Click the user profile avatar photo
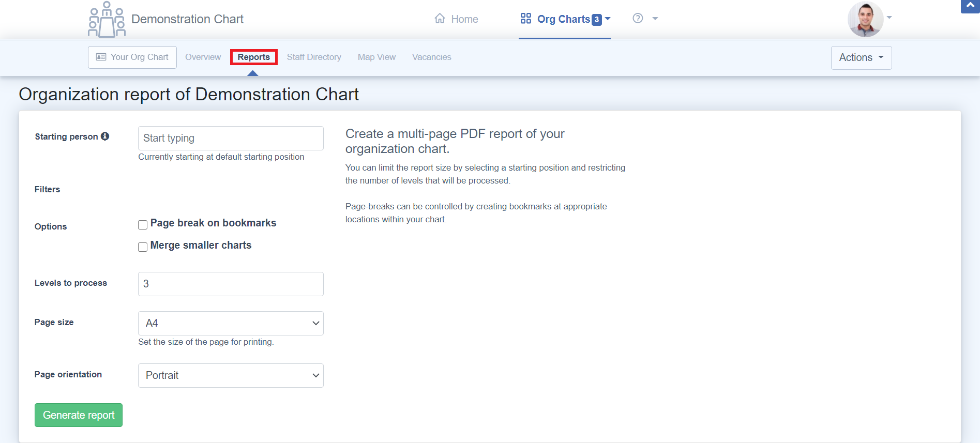The width and height of the screenshot is (980, 443). point(865,20)
